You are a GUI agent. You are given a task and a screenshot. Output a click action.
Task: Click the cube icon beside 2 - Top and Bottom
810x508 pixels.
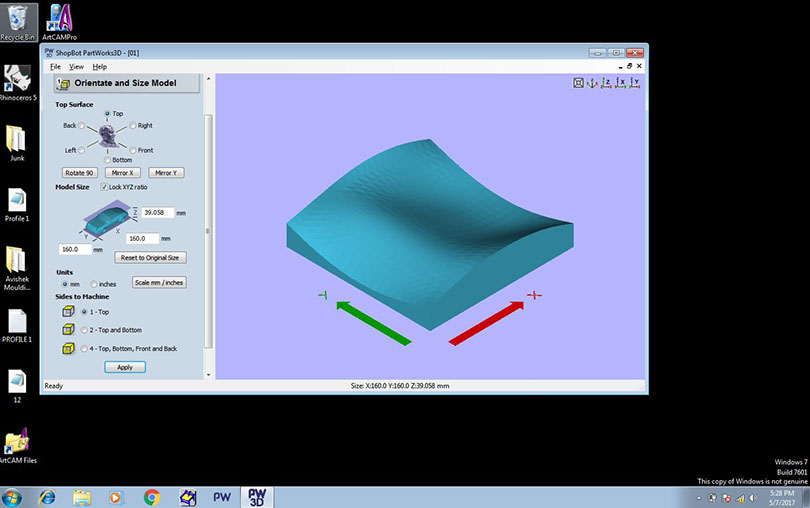(x=68, y=329)
